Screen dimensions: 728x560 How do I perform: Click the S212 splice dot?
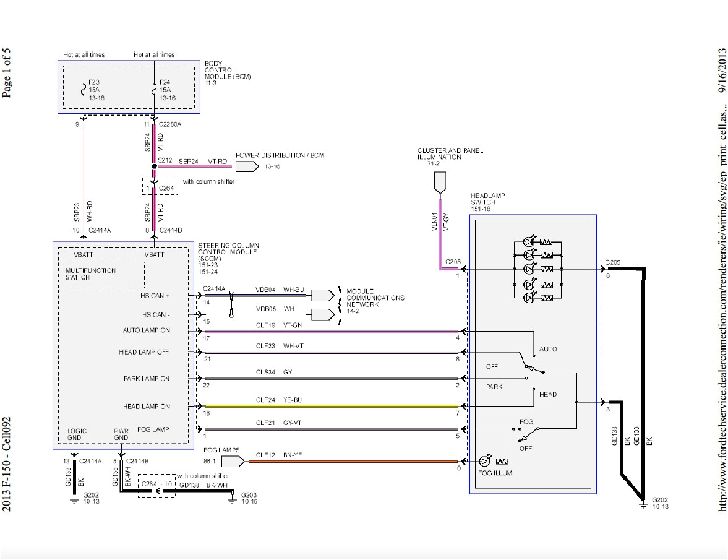(153, 166)
